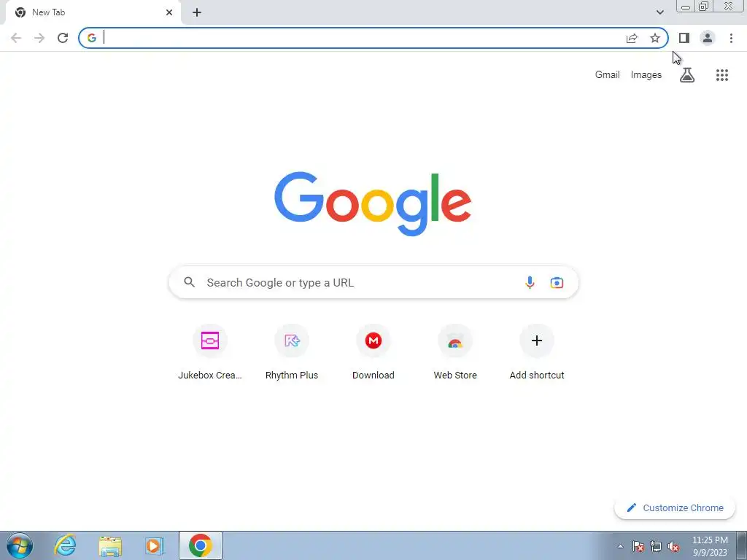Open Action Center flag icon
Viewport: 747px width, 560px height.
(x=638, y=546)
